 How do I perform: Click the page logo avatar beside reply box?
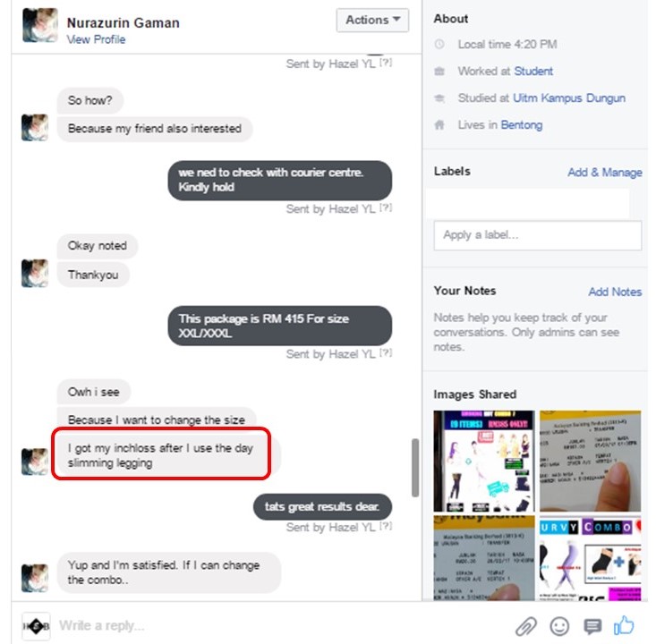[x=36, y=626]
